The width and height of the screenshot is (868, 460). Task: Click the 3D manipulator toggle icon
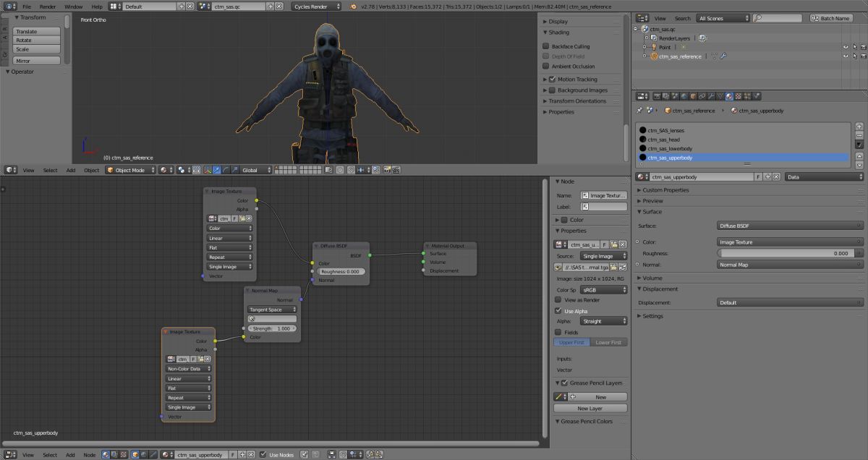coord(207,170)
